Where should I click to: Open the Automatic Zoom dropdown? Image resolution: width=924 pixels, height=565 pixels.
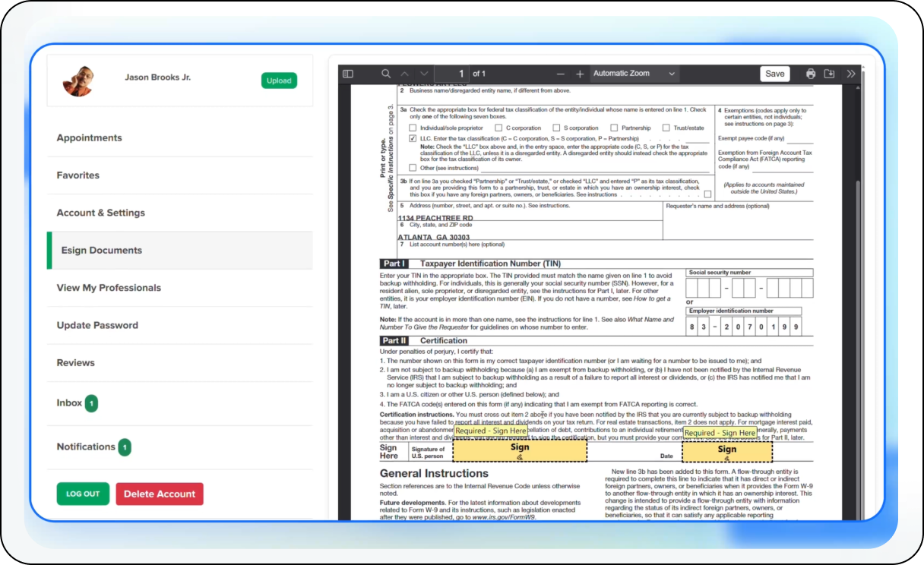pyautogui.click(x=634, y=74)
